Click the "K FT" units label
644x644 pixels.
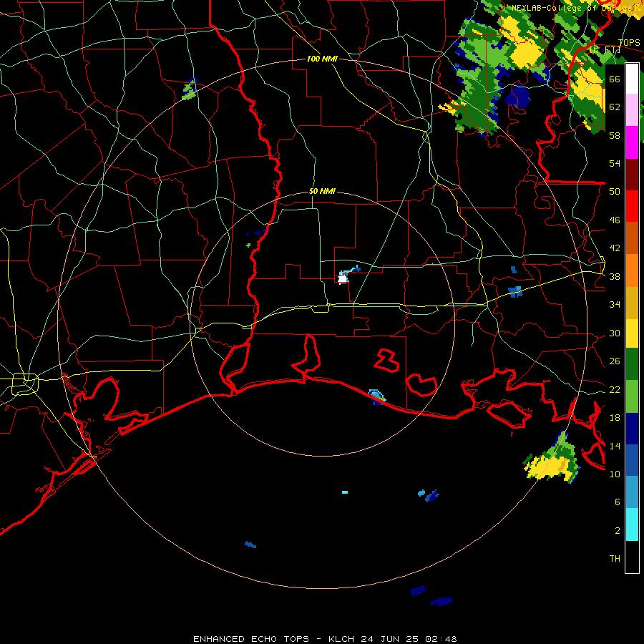point(605,50)
